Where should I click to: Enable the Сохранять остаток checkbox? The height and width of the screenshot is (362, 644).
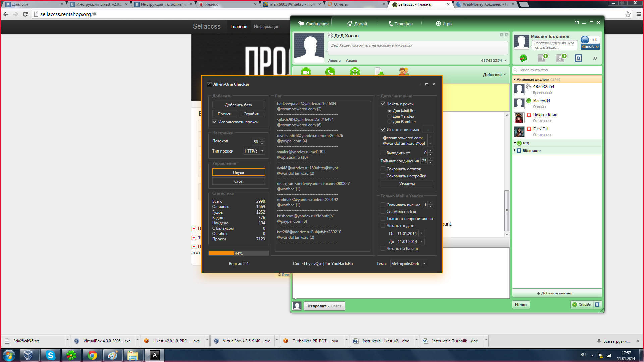[383, 169]
